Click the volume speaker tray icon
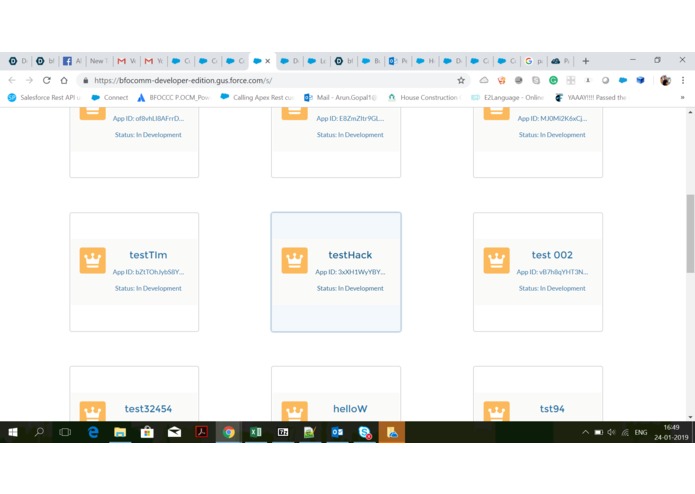695x494 pixels. coord(612,432)
